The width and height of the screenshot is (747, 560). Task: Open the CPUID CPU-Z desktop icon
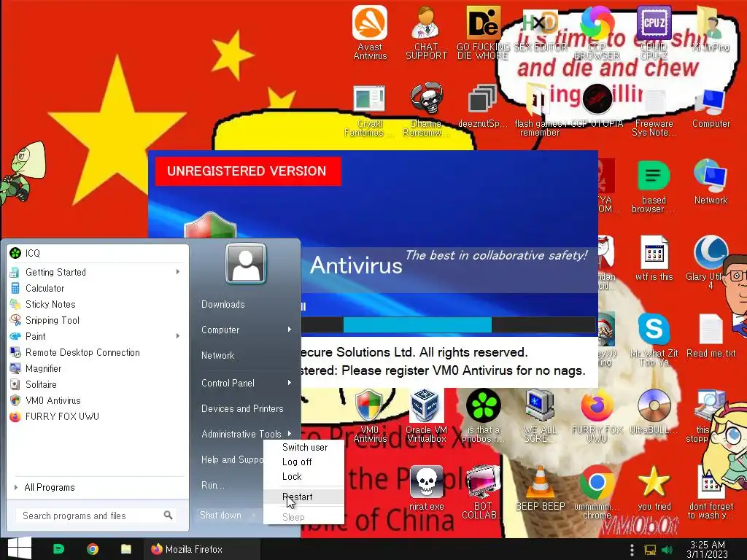[x=654, y=32]
